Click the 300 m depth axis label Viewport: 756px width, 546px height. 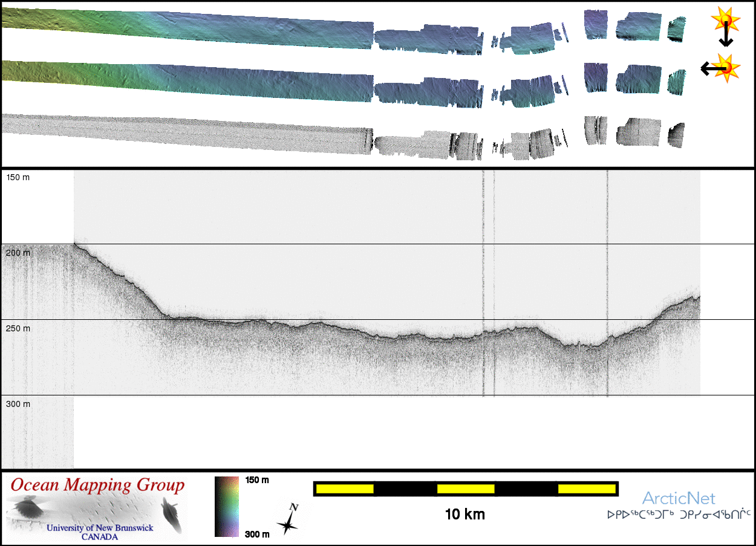[18, 404]
